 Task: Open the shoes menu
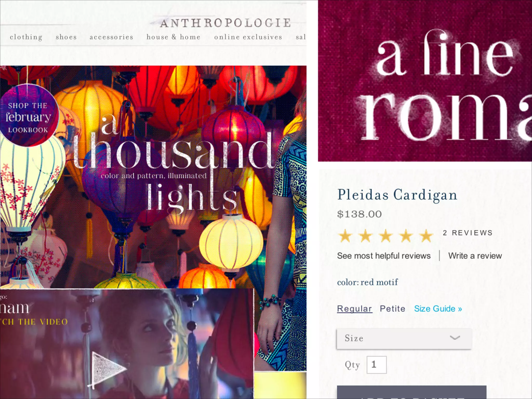coord(66,37)
